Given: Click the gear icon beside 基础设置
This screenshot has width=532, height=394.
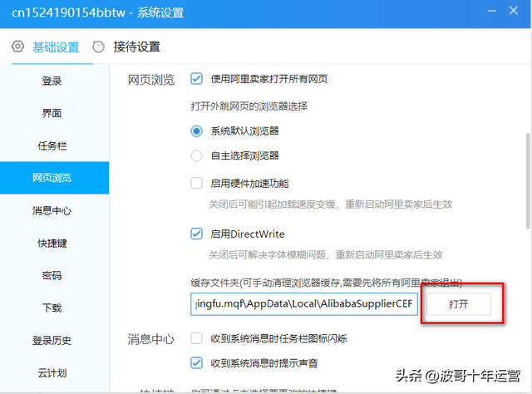Looking at the screenshot, I should [17, 47].
